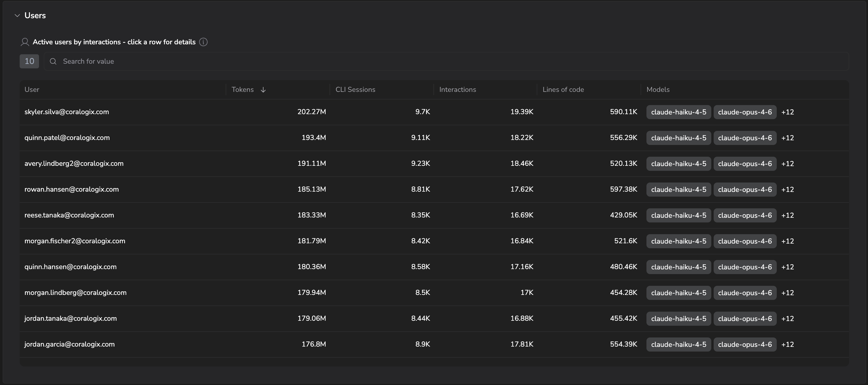
Task: Expand +12 models for quinn.patel row
Action: (788, 138)
